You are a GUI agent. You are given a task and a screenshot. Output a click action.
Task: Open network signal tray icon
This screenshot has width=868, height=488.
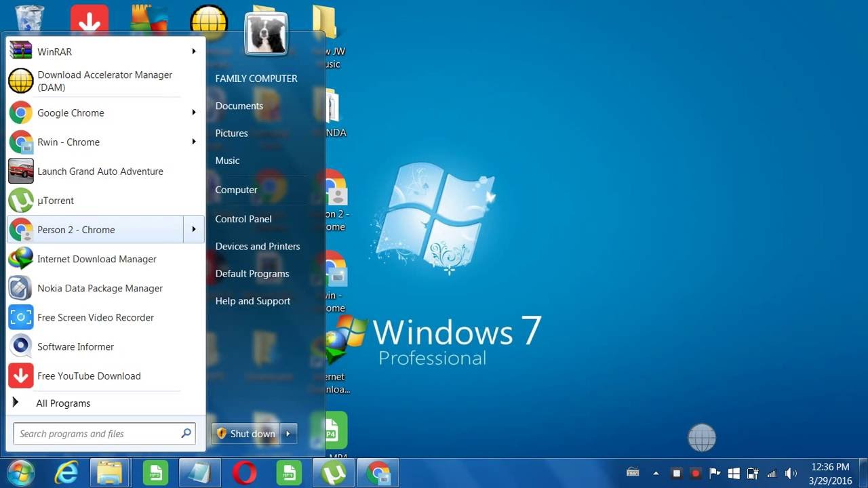(x=772, y=473)
